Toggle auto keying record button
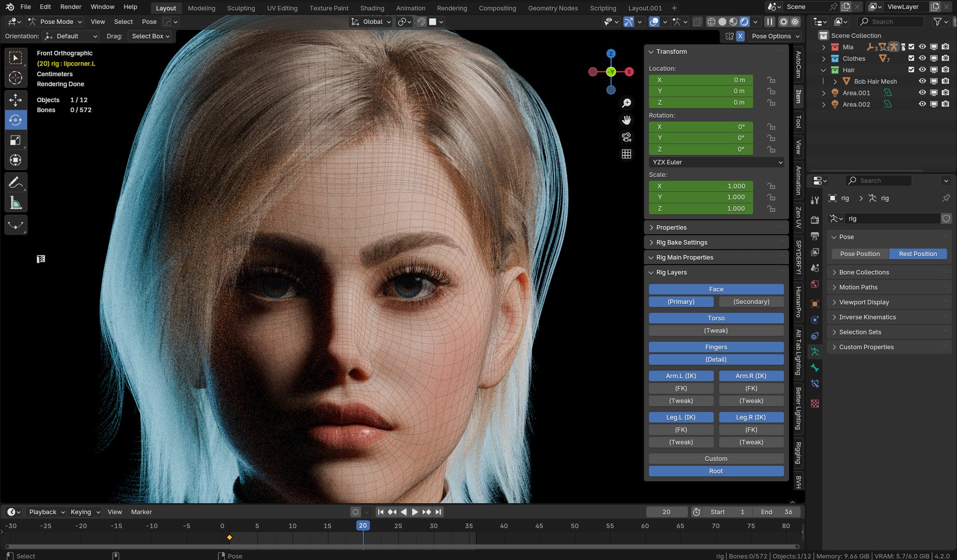Screen dimensions: 957x560 (355, 512)
